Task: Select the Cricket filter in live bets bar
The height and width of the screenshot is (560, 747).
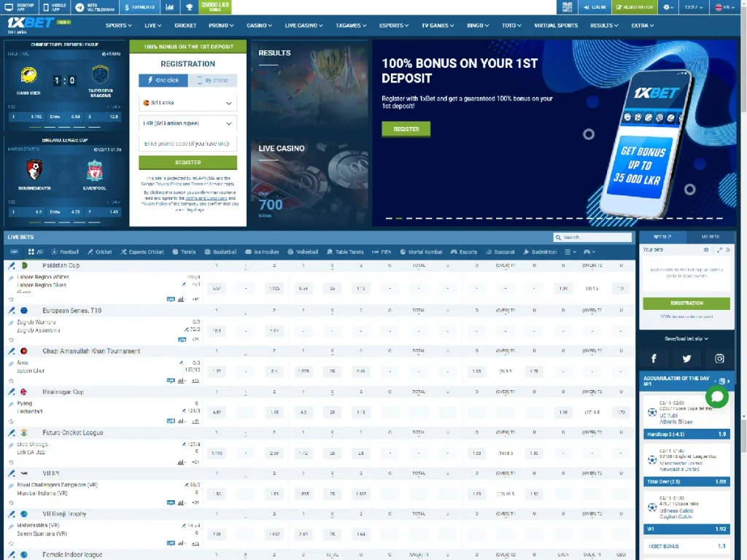Action: click(98, 252)
